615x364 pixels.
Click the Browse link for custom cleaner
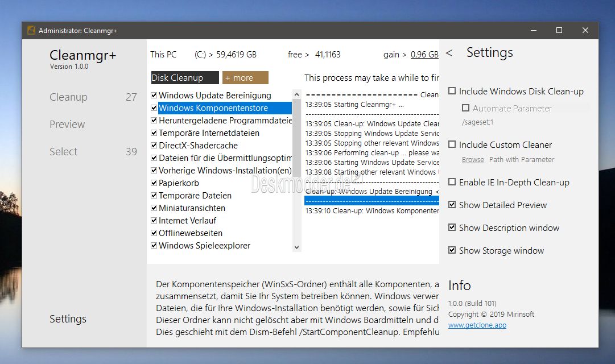[x=473, y=160]
